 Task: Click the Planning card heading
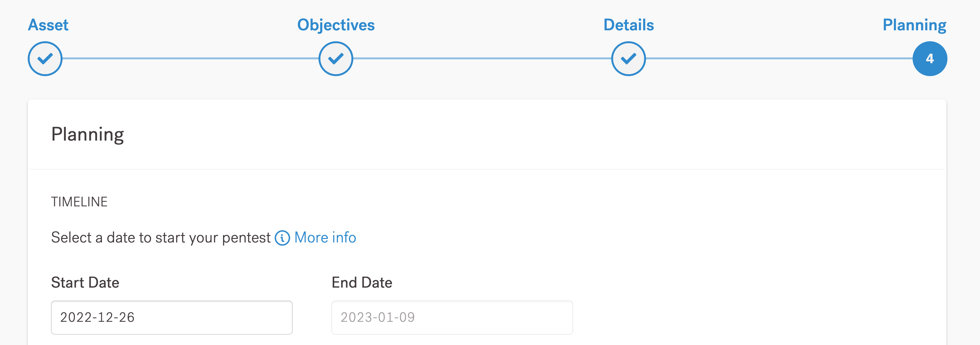pyautogui.click(x=87, y=134)
